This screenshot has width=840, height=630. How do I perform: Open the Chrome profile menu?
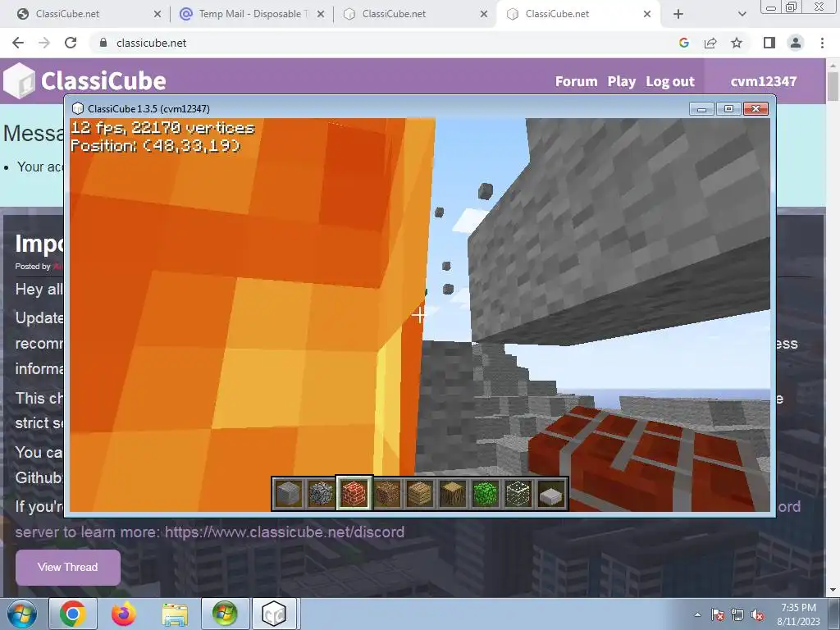796,43
